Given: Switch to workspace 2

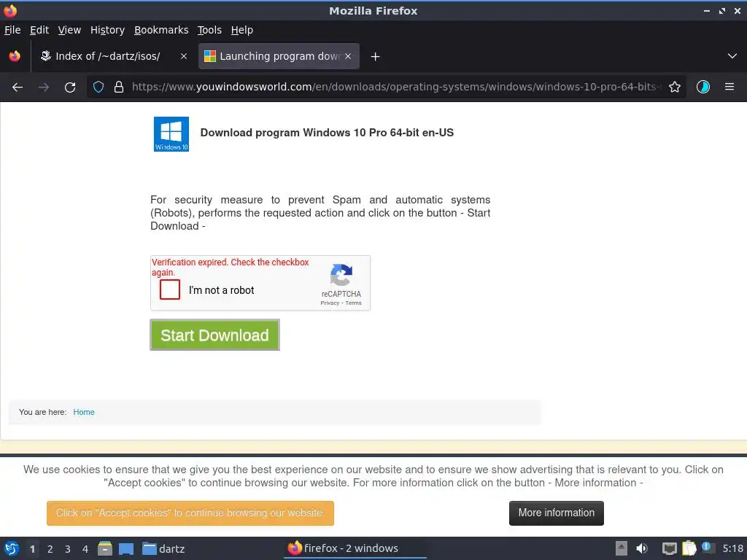Looking at the screenshot, I should (x=50, y=549).
